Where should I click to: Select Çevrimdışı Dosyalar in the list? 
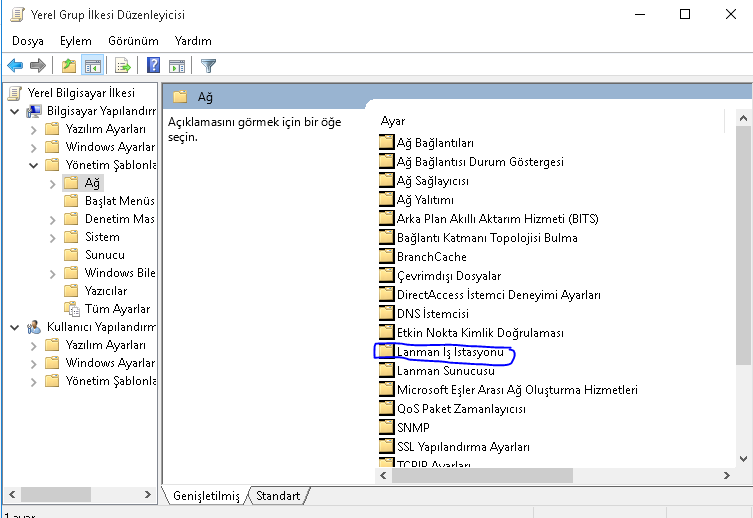click(x=449, y=276)
